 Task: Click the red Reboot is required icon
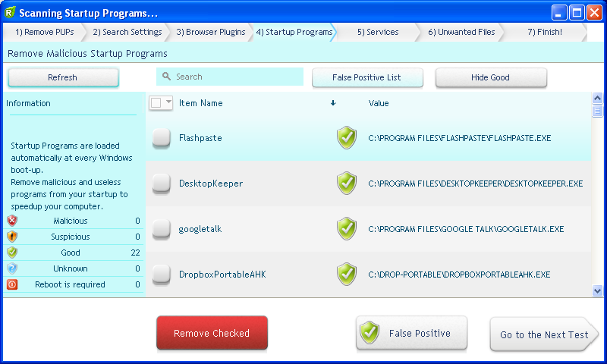[x=12, y=284]
